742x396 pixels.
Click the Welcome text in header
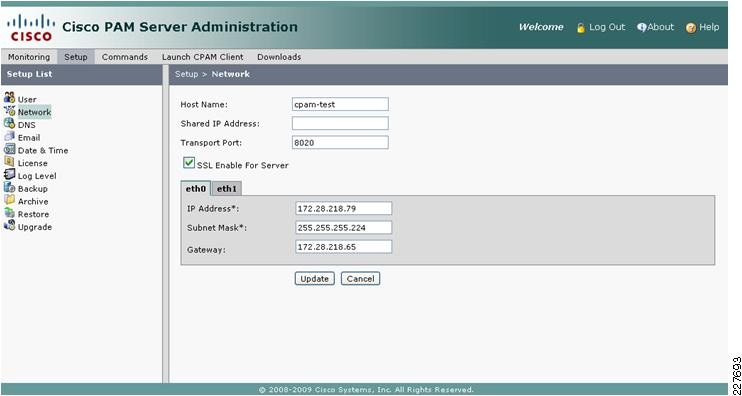pos(541,27)
